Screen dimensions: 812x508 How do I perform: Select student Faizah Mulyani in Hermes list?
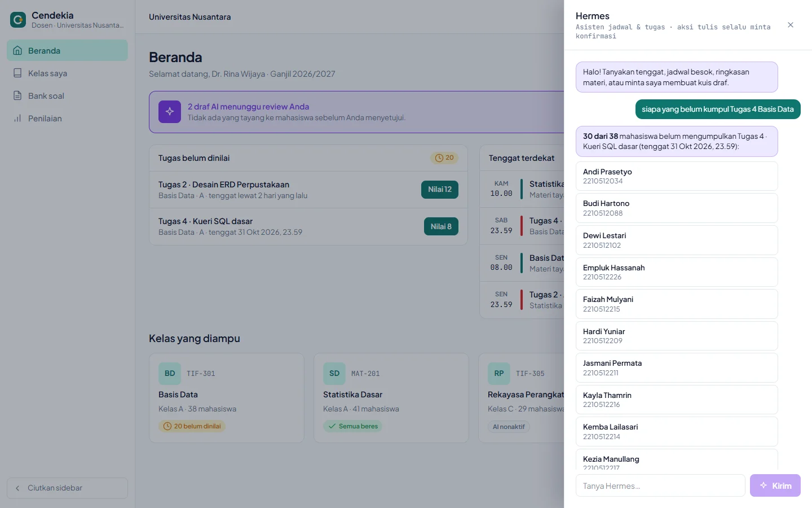coord(677,304)
